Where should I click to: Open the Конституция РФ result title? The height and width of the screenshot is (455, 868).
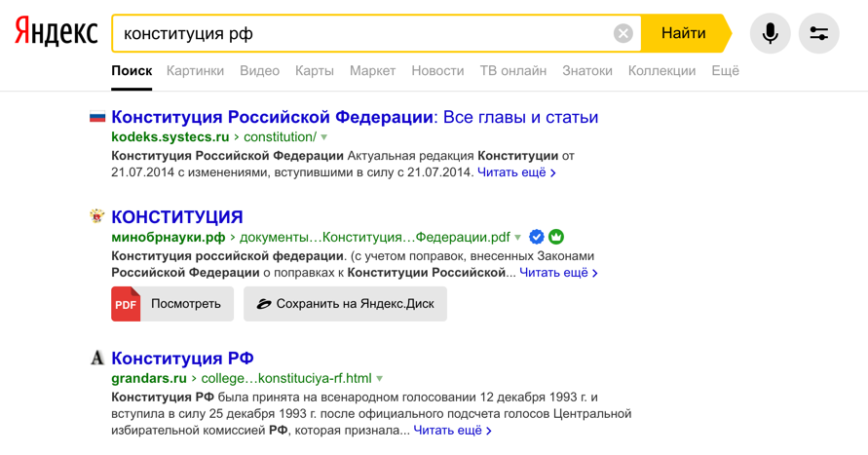pyautogui.click(x=183, y=359)
